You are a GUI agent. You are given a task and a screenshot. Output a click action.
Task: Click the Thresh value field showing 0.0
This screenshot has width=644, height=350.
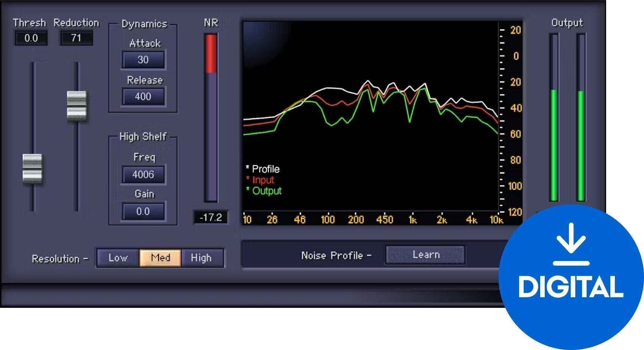point(31,38)
